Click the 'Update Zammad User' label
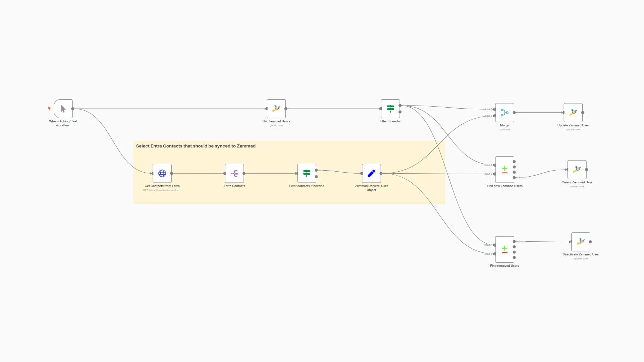Viewport: 644px width, 362px height. point(573,125)
